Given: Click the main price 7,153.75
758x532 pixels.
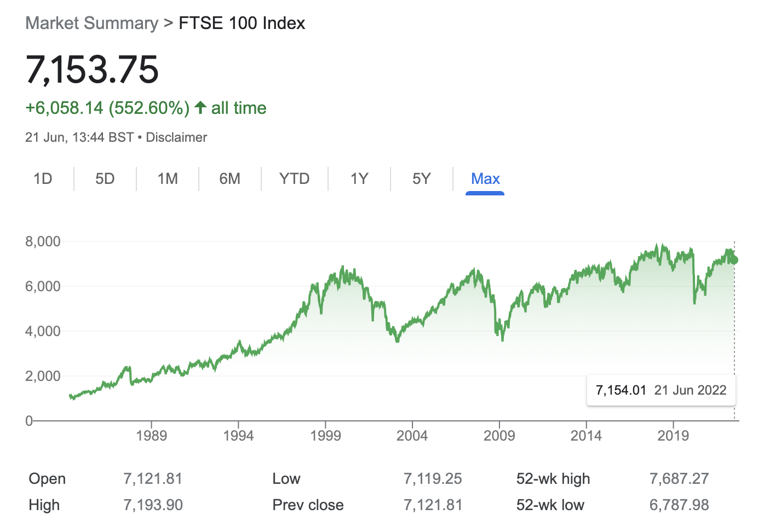Looking at the screenshot, I should (x=92, y=70).
